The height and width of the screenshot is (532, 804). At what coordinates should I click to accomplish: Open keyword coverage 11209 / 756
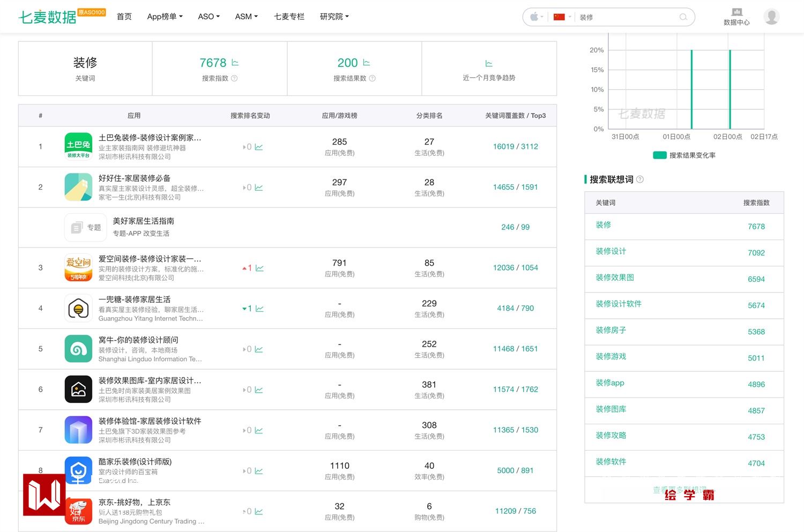point(516,511)
